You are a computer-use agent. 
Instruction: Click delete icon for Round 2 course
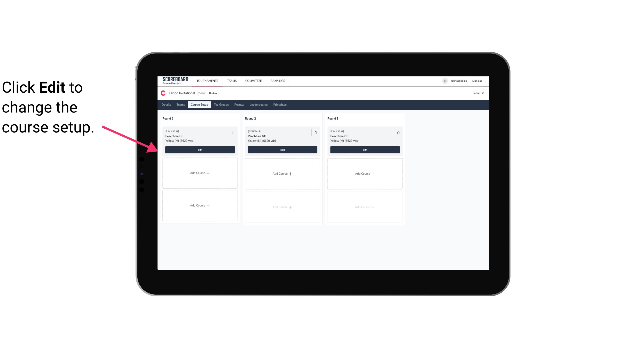(x=316, y=132)
